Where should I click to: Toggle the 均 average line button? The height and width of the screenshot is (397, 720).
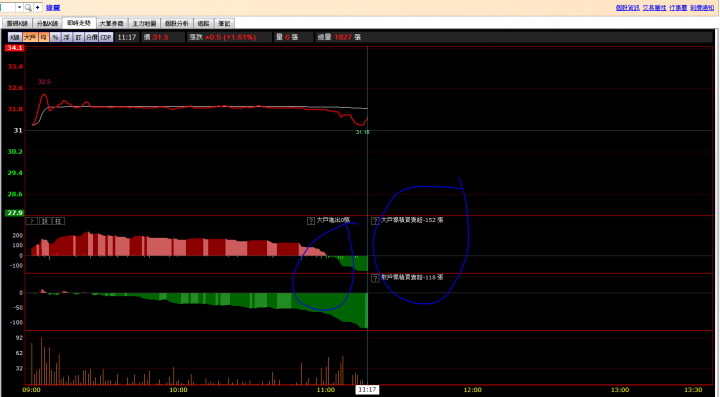coord(44,37)
